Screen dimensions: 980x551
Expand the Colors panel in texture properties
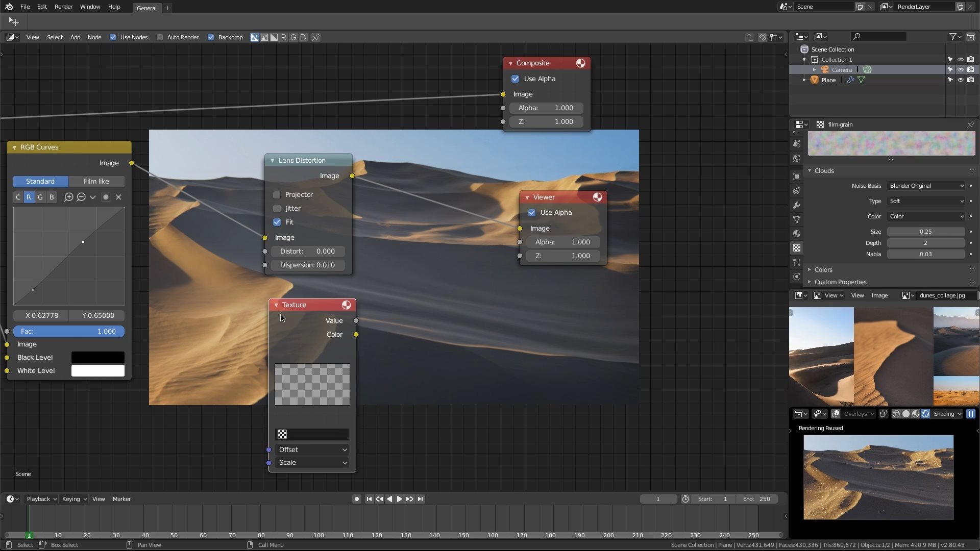click(823, 269)
